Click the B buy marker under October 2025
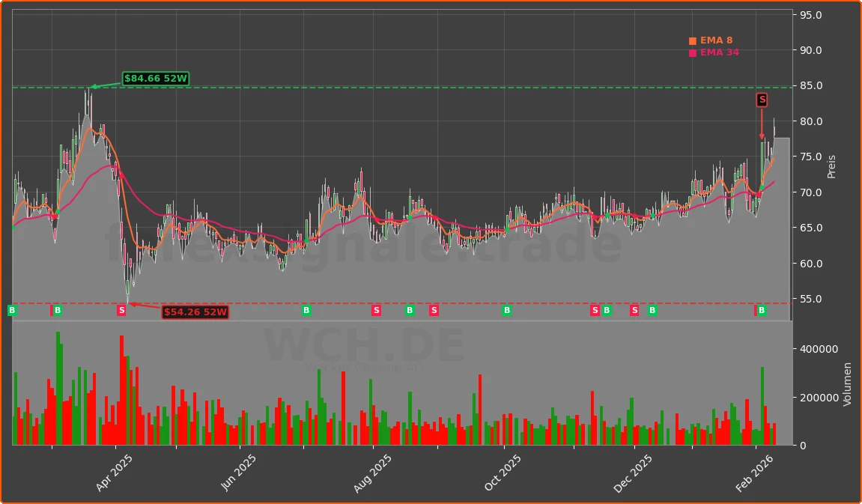 pyautogui.click(x=508, y=309)
